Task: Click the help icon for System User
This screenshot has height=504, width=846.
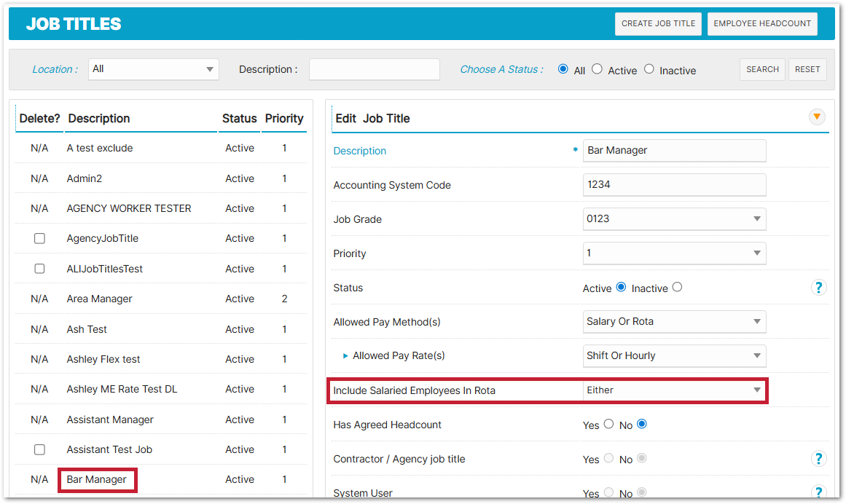Action: 818,492
